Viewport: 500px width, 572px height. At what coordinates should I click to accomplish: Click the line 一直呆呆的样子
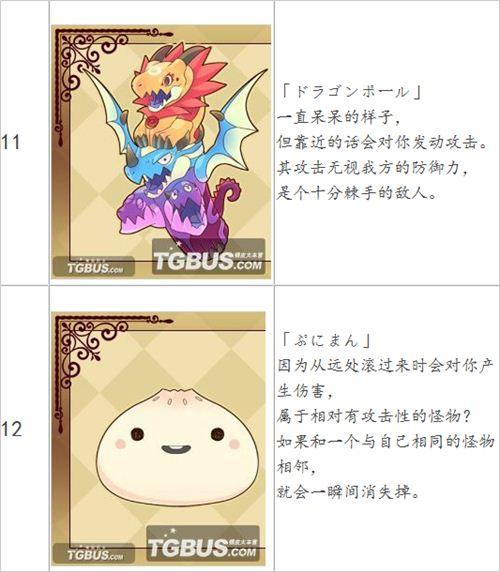[339, 117]
